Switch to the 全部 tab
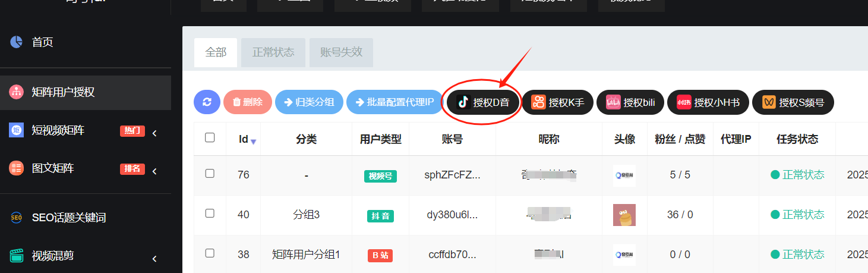The width and height of the screenshot is (868, 273). tap(216, 52)
